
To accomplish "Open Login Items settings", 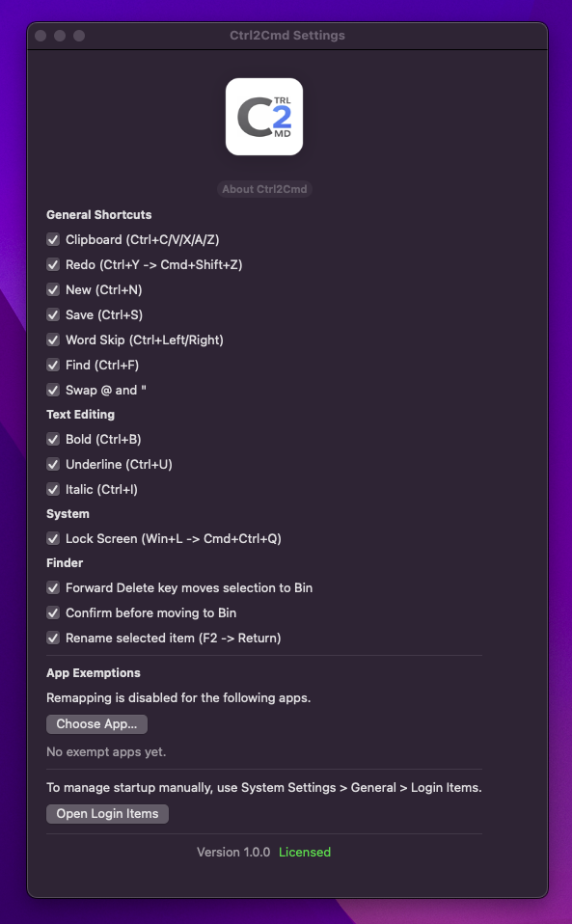I will (107, 813).
